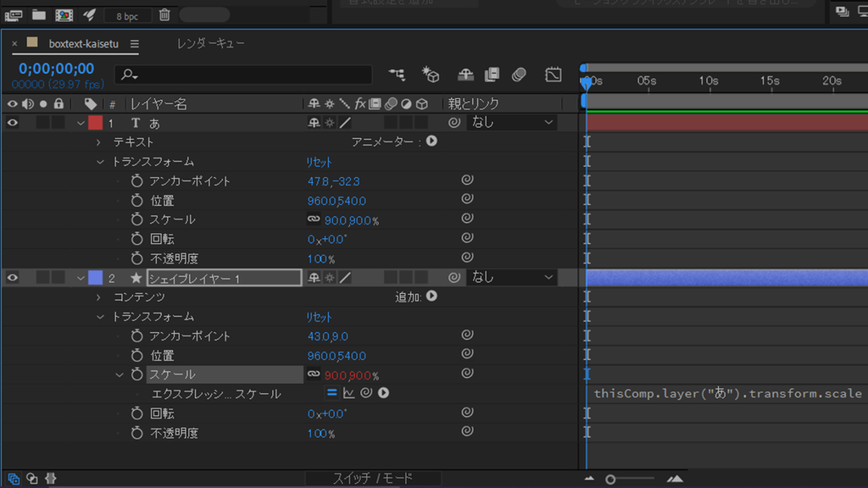Click the blue label color of シェイプレイヤー 1
Image resolution: width=868 pixels, height=488 pixels.
coord(95,278)
